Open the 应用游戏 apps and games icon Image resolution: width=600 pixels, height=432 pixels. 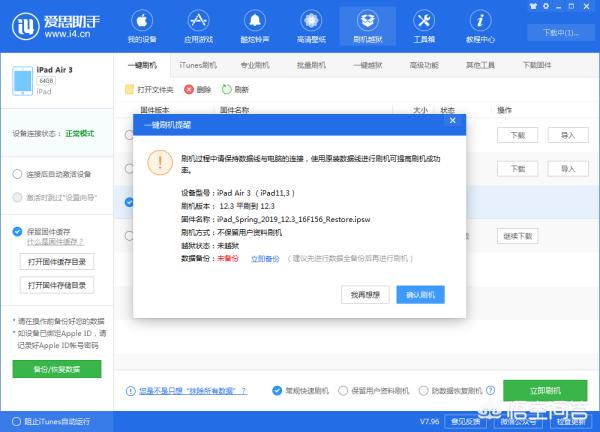(197, 24)
